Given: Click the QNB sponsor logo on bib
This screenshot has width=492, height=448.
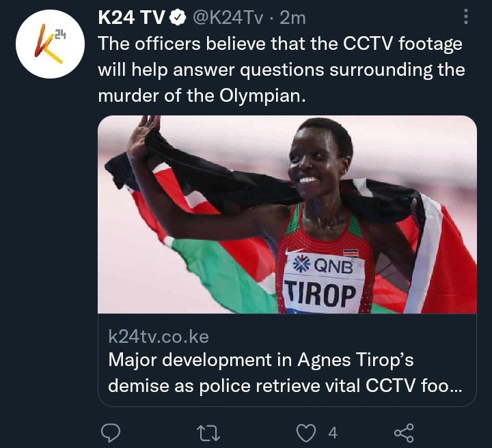Looking at the screenshot, I should pyautogui.click(x=323, y=266).
